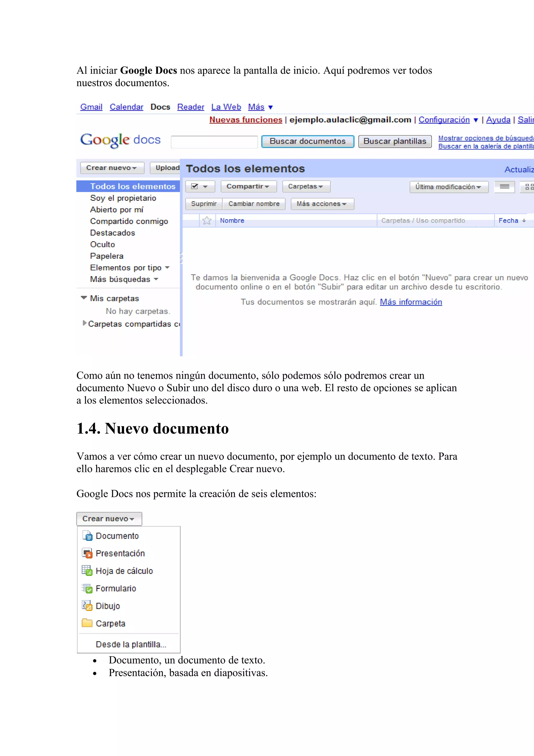Collapse the Mis carpetas tree

84,298
